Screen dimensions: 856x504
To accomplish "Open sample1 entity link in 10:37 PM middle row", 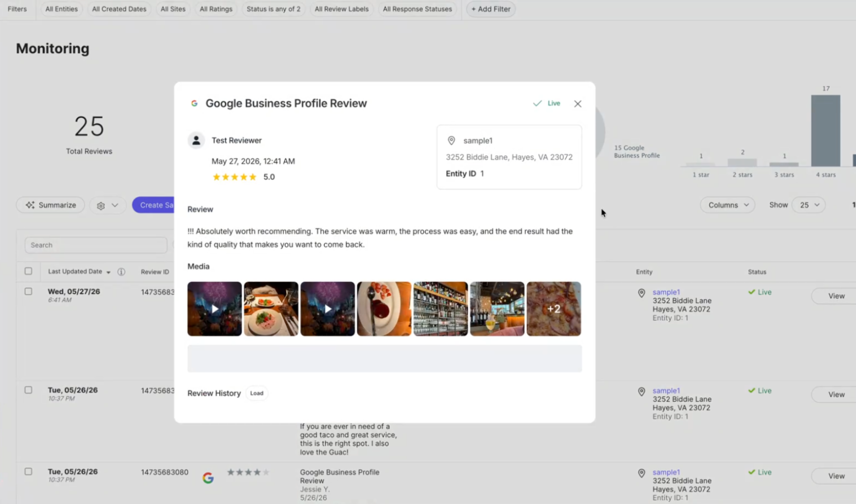I will [666, 390].
